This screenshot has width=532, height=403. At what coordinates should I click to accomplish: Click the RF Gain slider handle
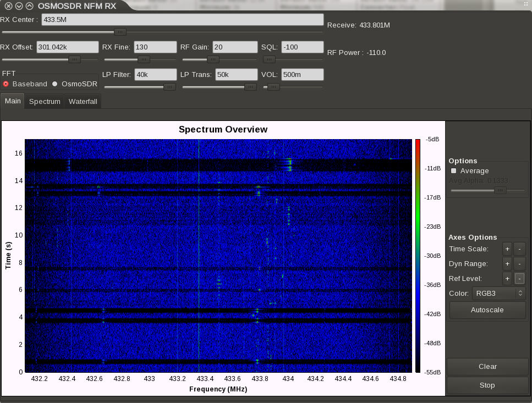(x=213, y=59)
